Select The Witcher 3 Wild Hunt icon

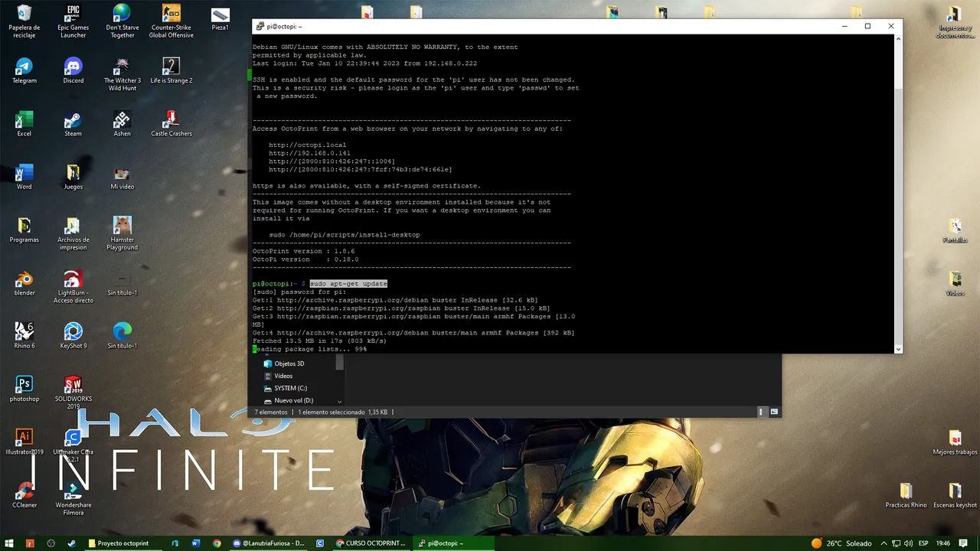pos(122,74)
